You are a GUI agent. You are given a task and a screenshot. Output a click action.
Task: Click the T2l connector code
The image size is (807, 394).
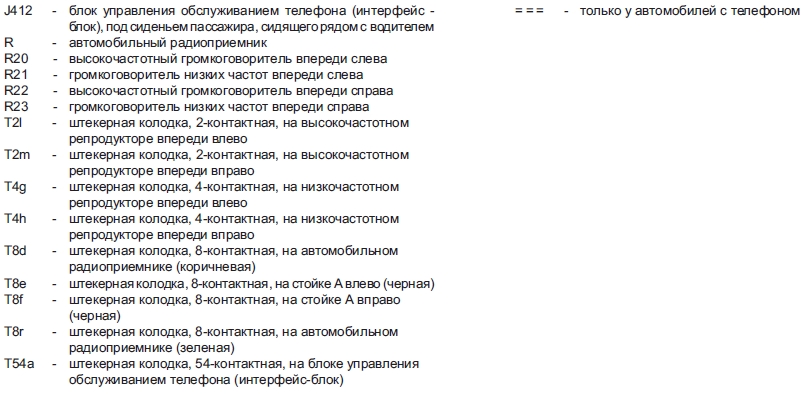[12, 123]
